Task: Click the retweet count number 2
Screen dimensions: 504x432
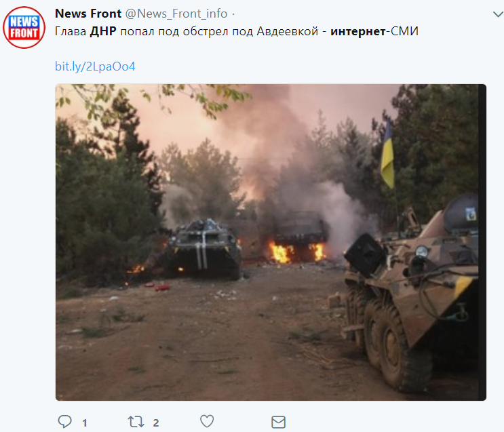Action: point(156,423)
